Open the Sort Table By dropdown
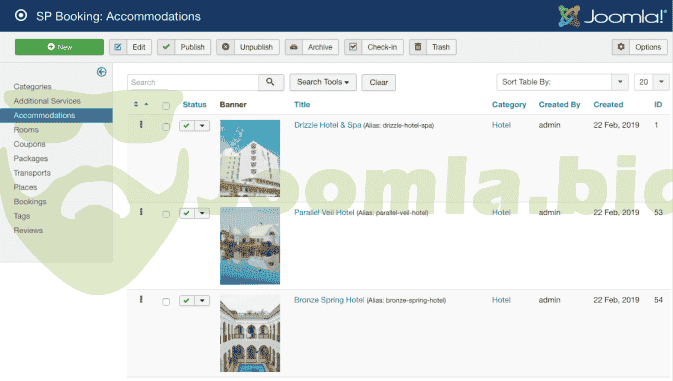Screen dimensions: 673x381 (562, 82)
